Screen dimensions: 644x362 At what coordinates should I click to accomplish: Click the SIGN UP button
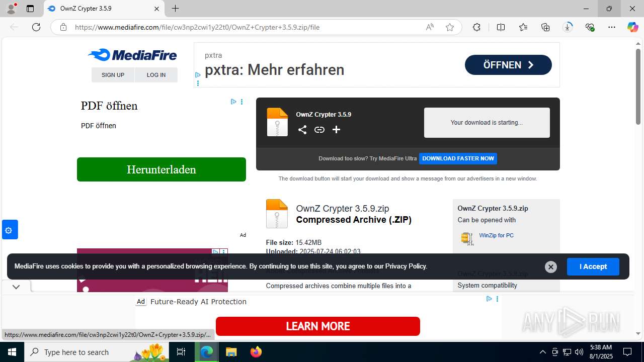pos(113,75)
